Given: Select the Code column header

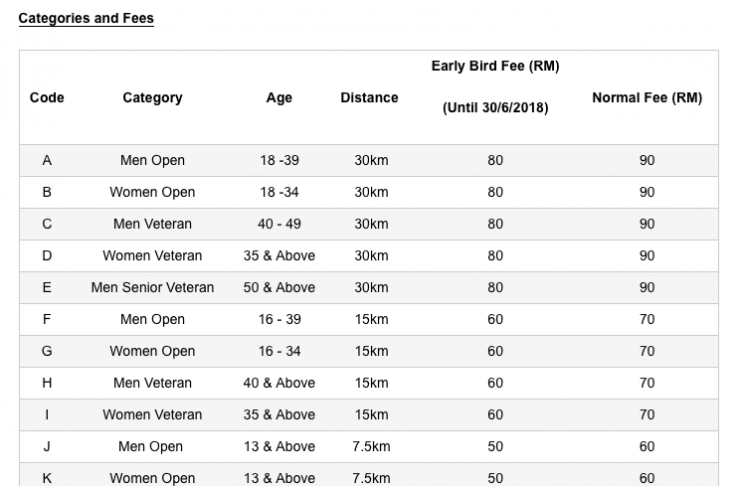Looking at the screenshot, I should pyautogui.click(x=47, y=97).
